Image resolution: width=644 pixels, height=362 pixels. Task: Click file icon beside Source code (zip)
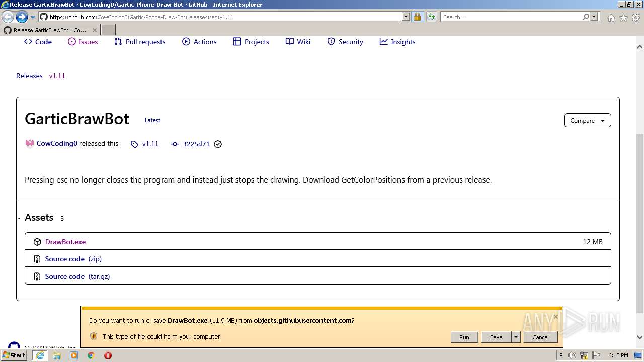coord(37,259)
